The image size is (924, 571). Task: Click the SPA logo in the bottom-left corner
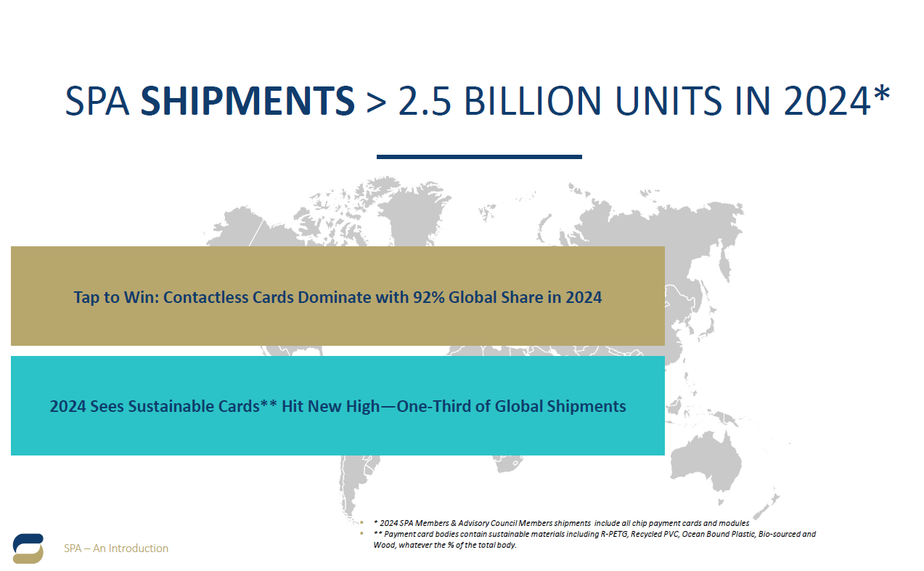(28, 548)
